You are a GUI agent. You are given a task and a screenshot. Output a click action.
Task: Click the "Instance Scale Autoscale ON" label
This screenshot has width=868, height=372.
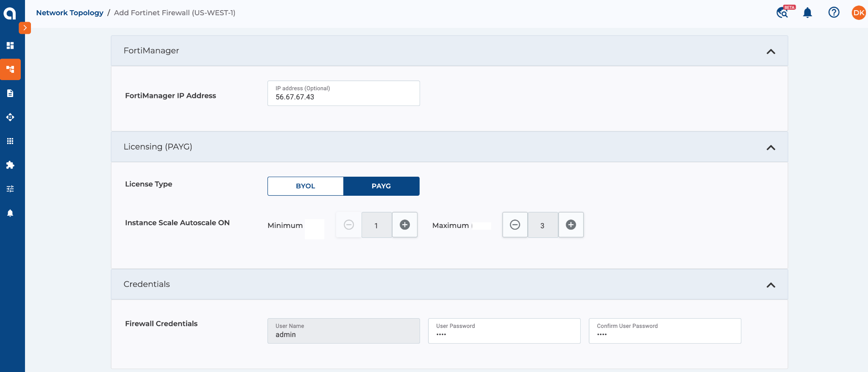(177, 222)
